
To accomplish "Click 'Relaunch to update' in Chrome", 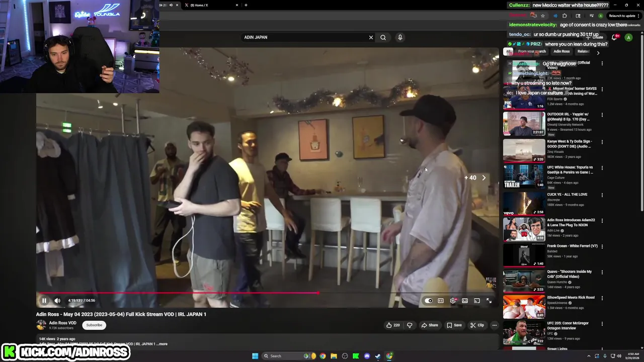I will tap(622, 16).
